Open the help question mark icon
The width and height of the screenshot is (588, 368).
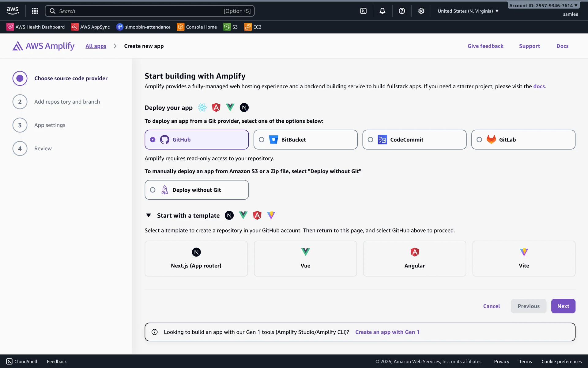[x=402, y=11]
